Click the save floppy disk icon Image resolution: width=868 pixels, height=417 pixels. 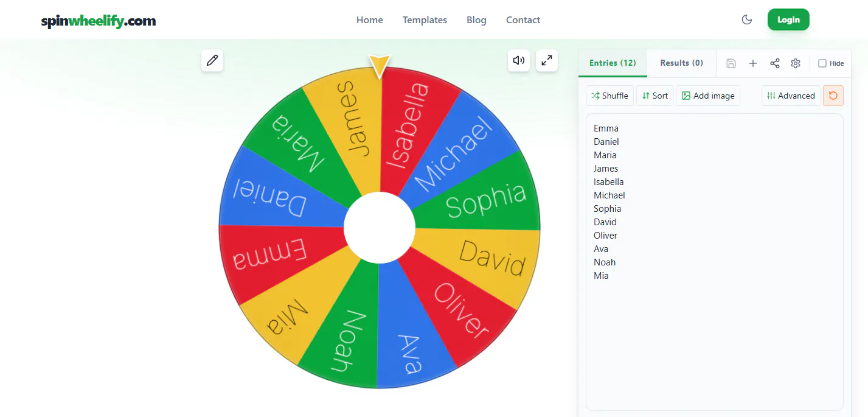731,63
